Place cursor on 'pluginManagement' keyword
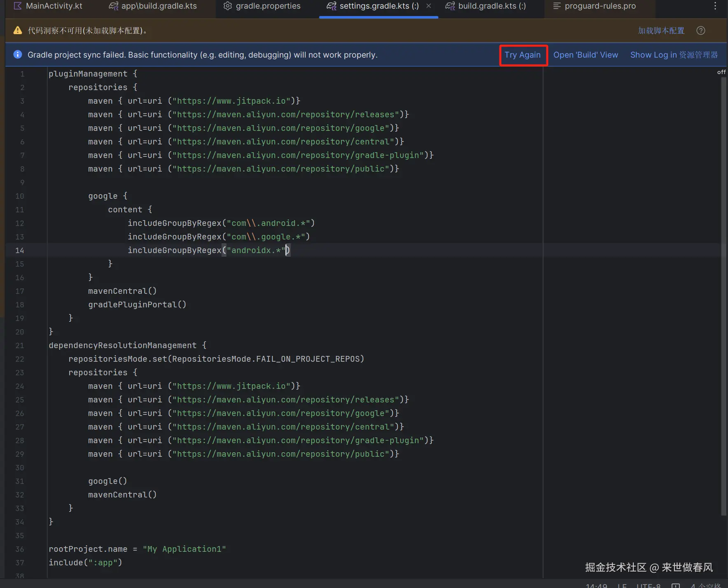The height and width of the screenshot is (588, 728). [x=88, y=74]
